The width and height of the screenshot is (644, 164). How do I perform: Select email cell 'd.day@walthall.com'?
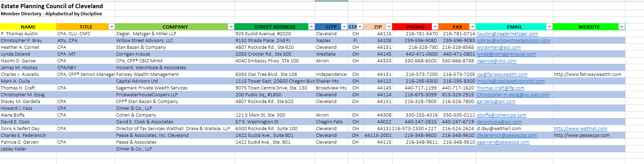click(514, 129)
